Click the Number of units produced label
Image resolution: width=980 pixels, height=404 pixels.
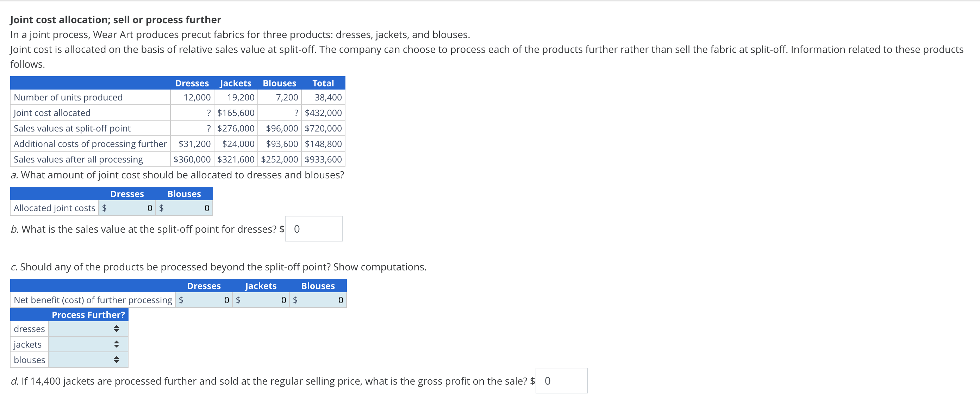68,97
